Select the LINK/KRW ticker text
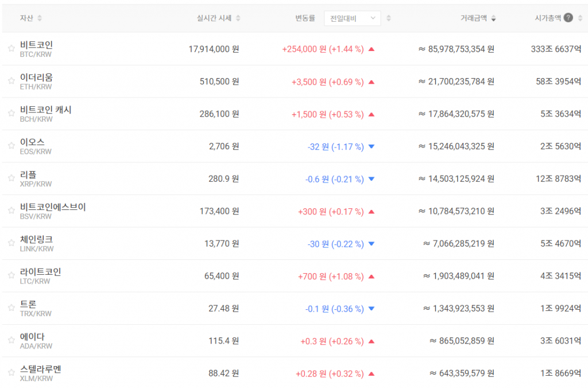This screenshot has height=389, width=588. pos(37,249)
